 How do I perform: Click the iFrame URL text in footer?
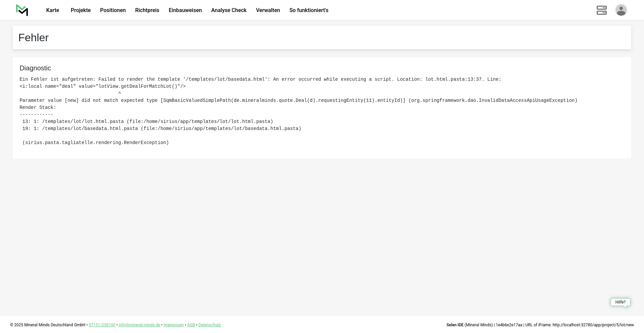pyautogui.click(x=593, y=325)
